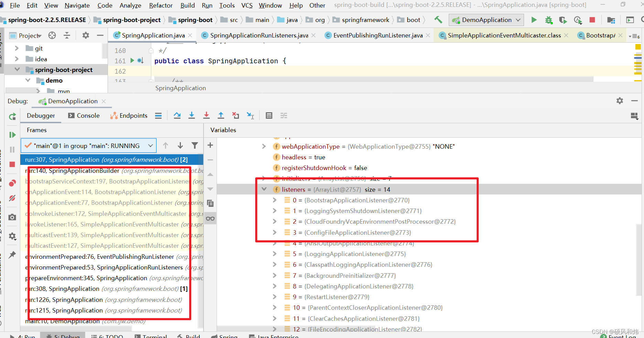Open the DemoApplication run configuration dropdown
This screenshot has width=644, height=338.
[x=486, y=20]
